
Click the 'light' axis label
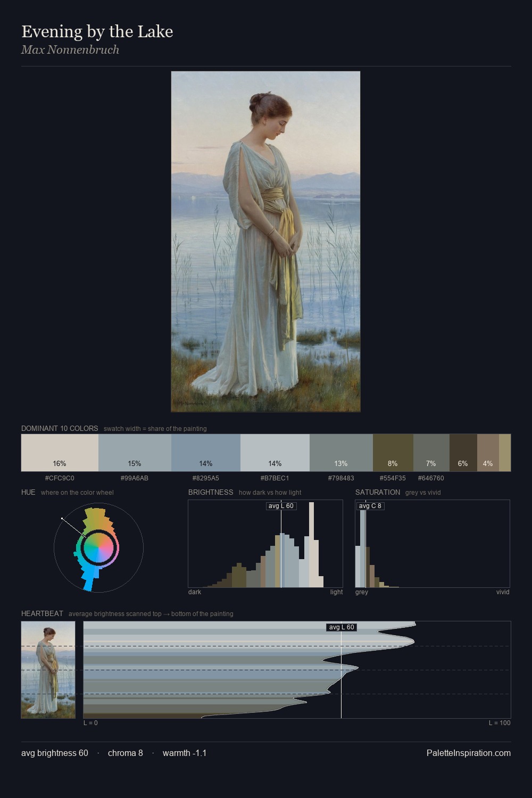tap(336, 592)
